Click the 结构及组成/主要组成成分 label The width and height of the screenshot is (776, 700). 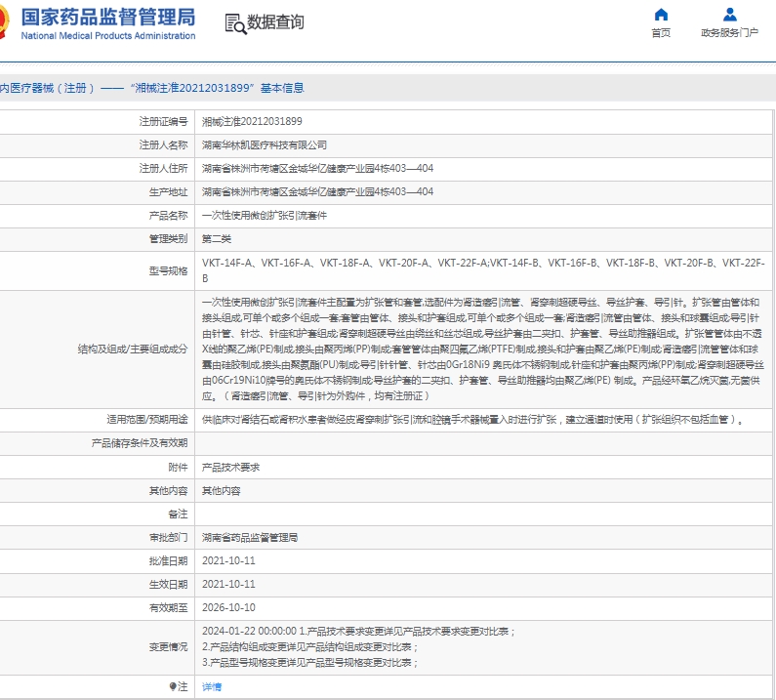click(133, 349)
